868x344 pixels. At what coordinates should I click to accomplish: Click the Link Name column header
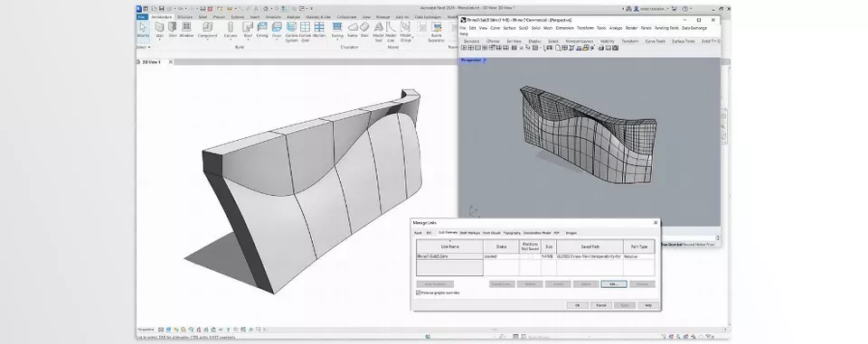[x=450, y=246]
